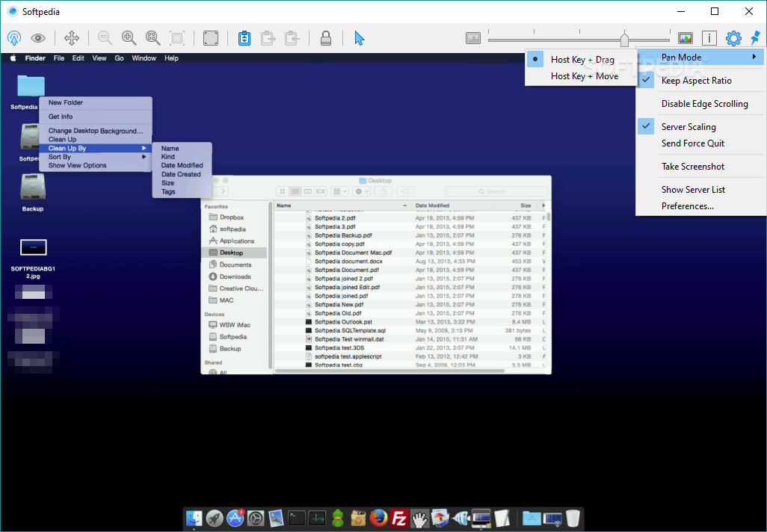The height and width of the screenshot is (532, 767).
Task: Click the blue settings gear icon
Action: click(x=733, y=38)
